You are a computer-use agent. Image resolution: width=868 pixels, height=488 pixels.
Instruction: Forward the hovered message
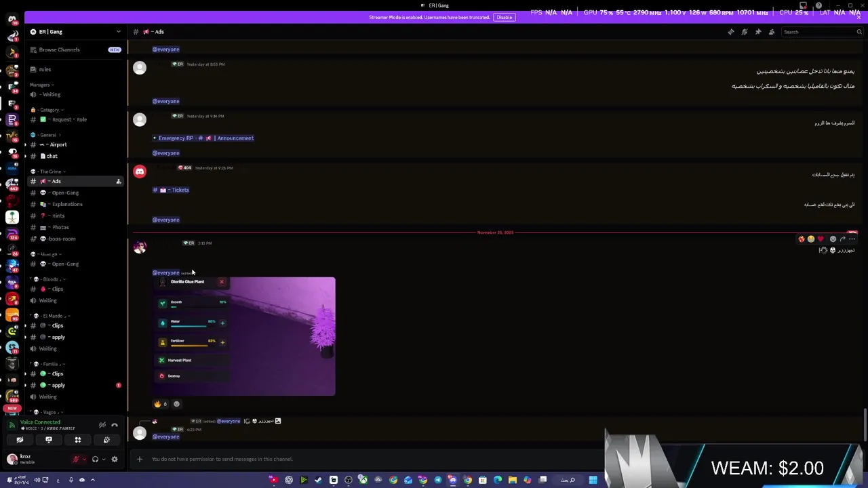842,239
